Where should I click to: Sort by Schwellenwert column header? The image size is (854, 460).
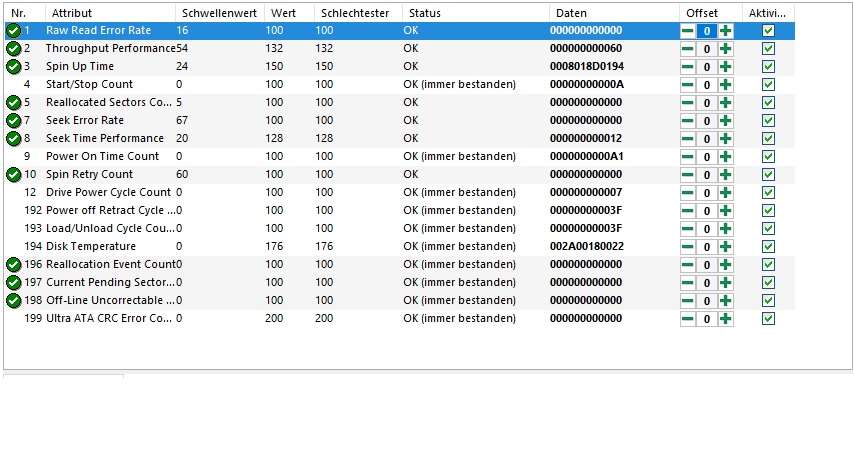pos(213,12)
